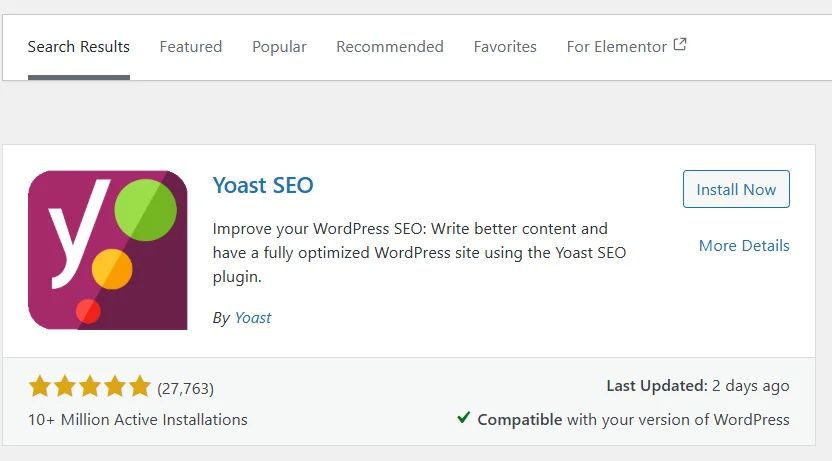Click the external link icon beside For Elementor
Image resolution: width=832 pixels, height=461 pixels.
pos(680,45)
